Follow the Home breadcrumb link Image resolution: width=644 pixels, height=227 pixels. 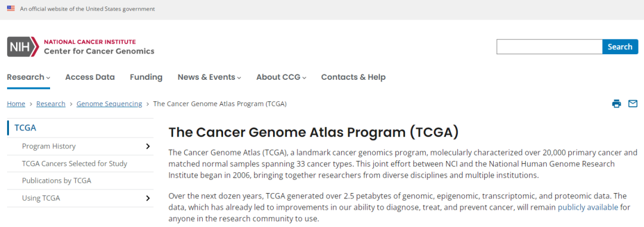pos(16,104)
